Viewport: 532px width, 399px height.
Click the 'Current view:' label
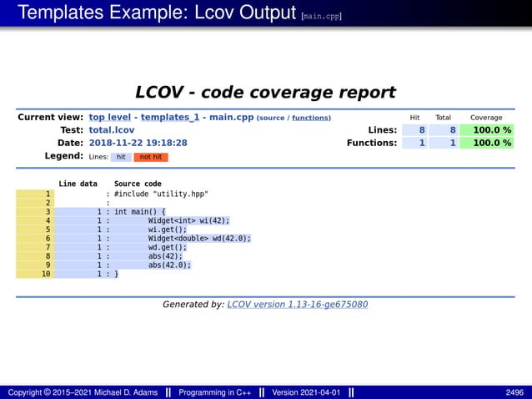[51, 117]
